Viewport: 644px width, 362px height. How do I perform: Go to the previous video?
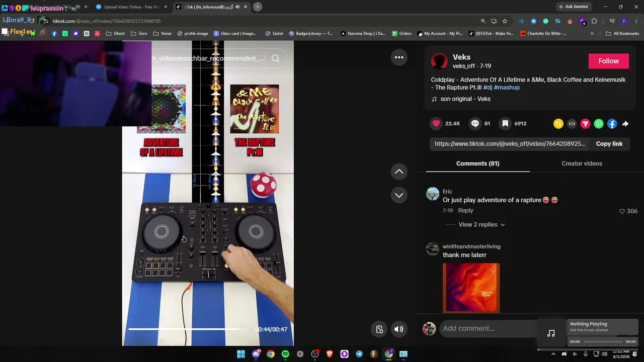(x=399, y=171)
